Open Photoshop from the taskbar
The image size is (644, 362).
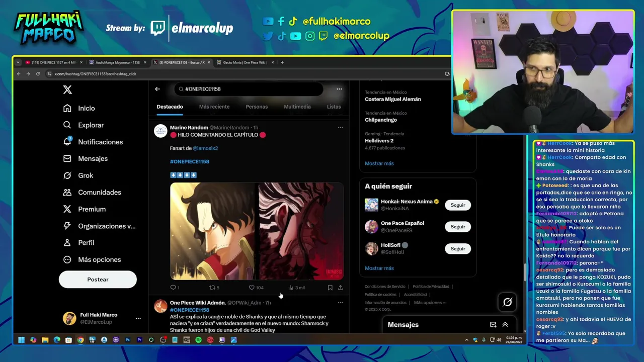128,340
